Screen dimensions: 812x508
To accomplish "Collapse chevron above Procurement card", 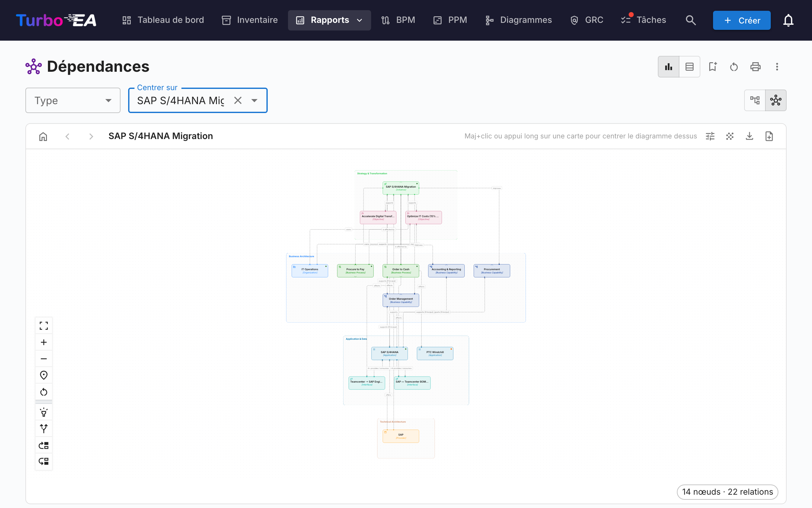I will click(x=492, y=265).
